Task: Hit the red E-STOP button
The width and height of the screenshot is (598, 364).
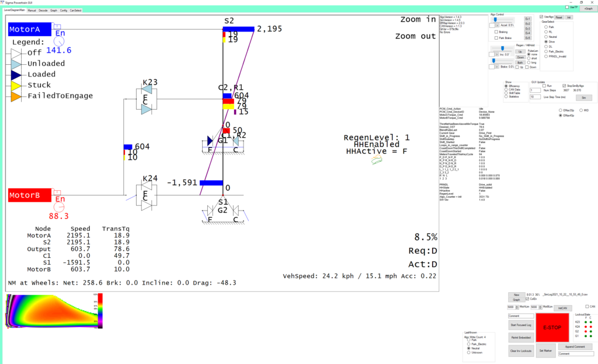Action: tap(552, 327)
